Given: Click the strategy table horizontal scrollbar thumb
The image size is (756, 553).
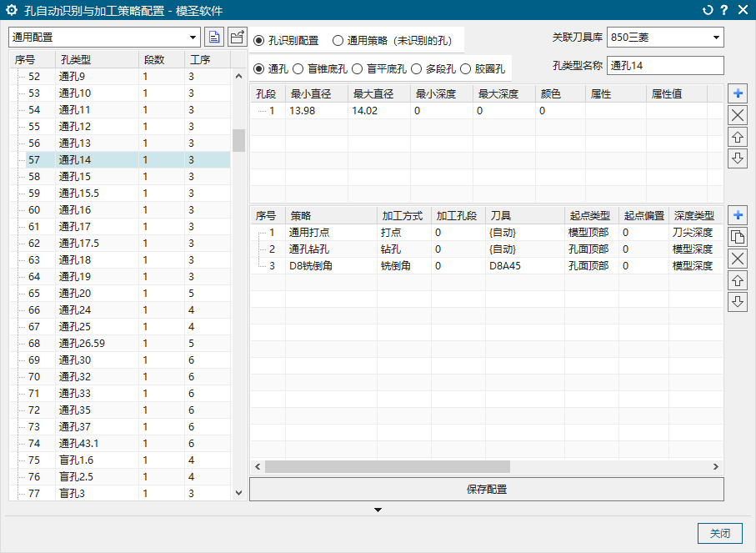Looking at the screenshot, I should click(387, 466).
